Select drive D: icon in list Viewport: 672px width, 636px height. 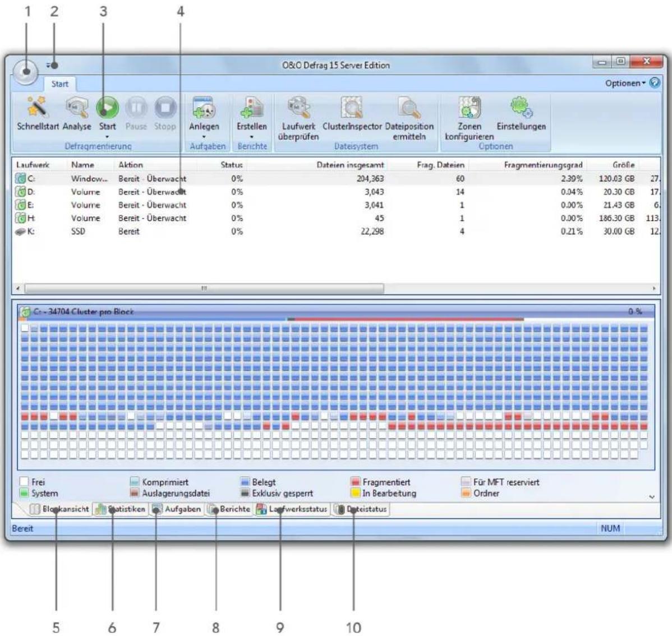[x=21, y=192]
